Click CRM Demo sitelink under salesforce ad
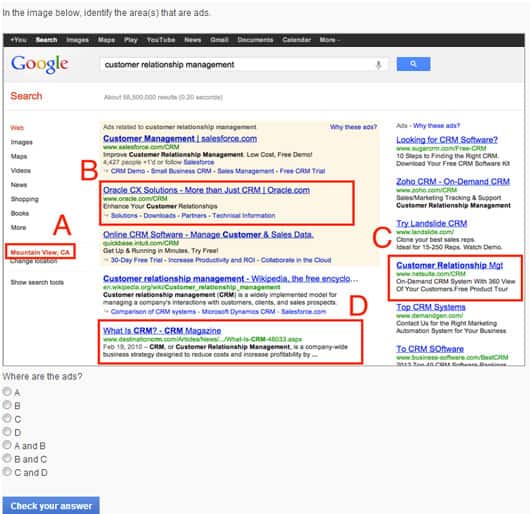This screenshot has width=530, height=514. tap(128, 171)
